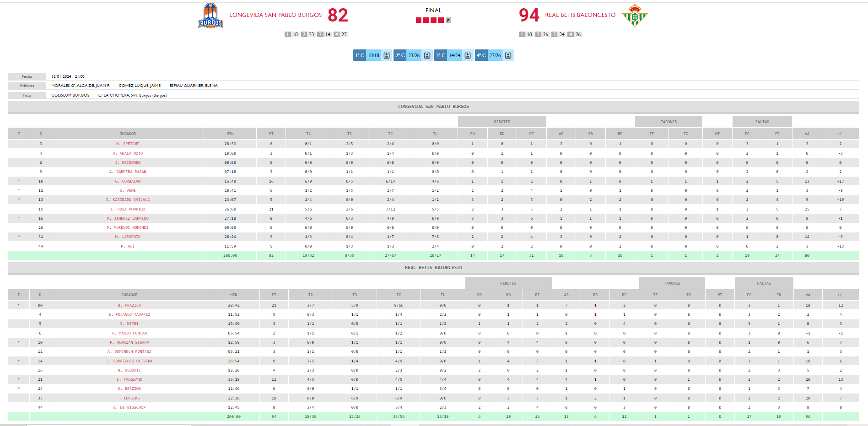Click FALTAS group header in Burgos table
Screen dimensions: 868x426
(x=762, y=122)
